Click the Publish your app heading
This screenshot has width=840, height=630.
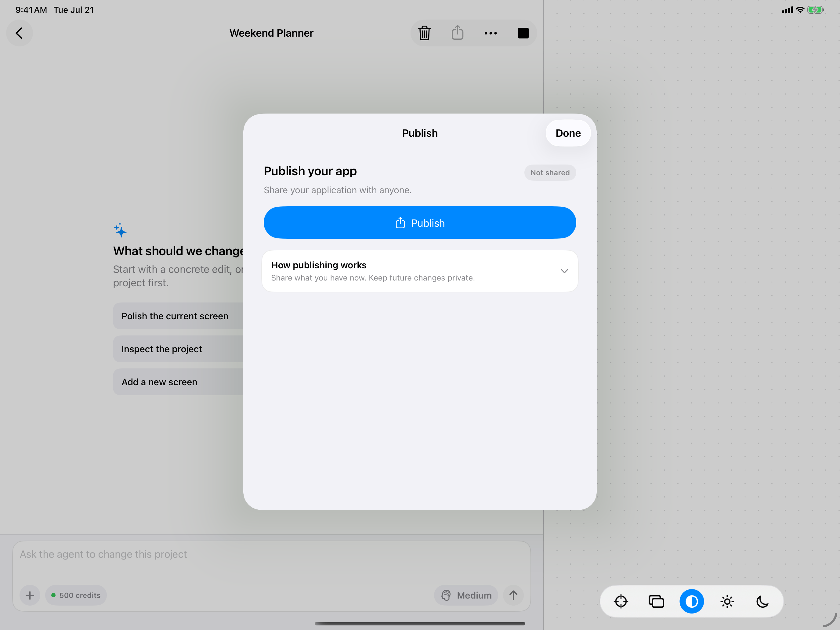[310, 171]
